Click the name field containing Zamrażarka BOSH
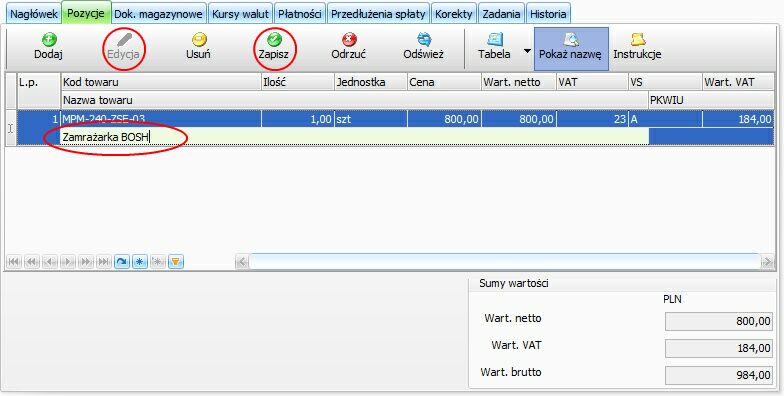Viewport: 784px width, 396px height. click(354, 136)
